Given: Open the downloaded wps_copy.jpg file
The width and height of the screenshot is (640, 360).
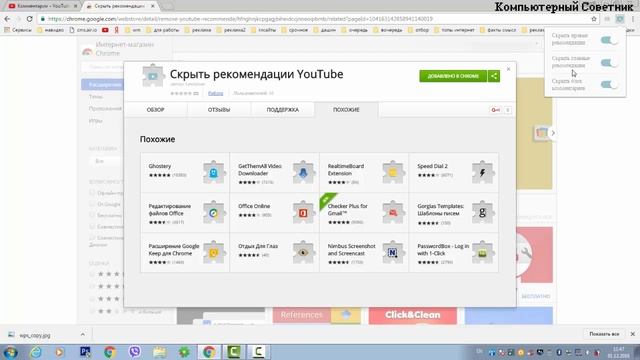Looking at the screenshot, I should [35, 335].
